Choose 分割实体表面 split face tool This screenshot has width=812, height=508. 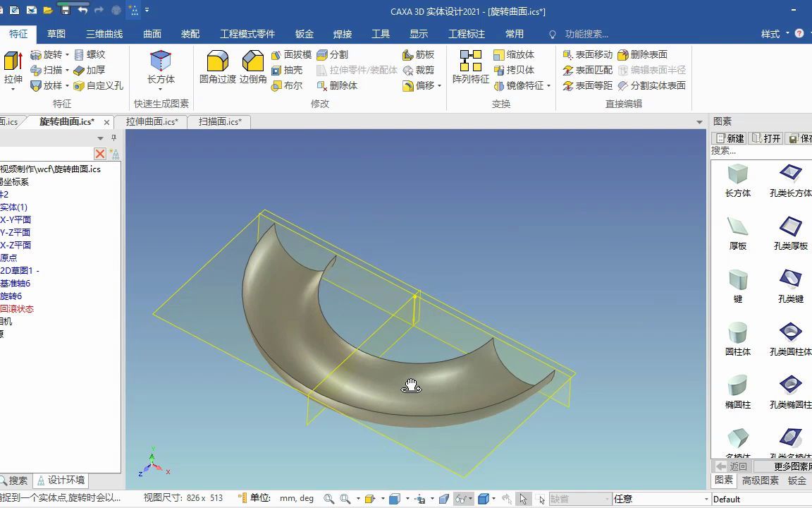652,85
